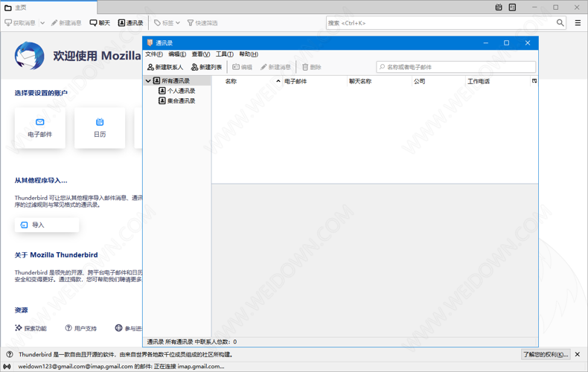588x372 pixels.
Task: Close the 通讯录 address book window
Action: [528, 42]
